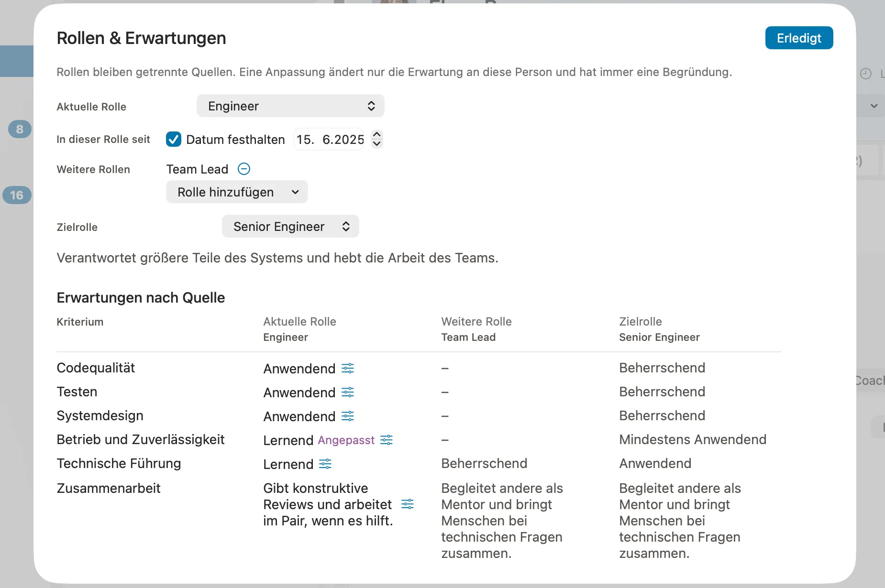The image size is (885, 588).
Task: Click Lernend in the Betrieb und Zuverlässigkeit row
Action: [288, 440]
